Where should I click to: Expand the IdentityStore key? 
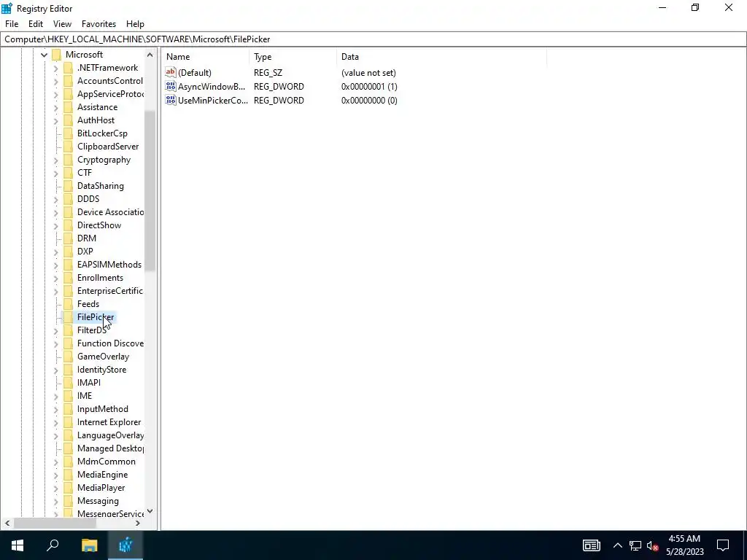[x=55, y=370]
